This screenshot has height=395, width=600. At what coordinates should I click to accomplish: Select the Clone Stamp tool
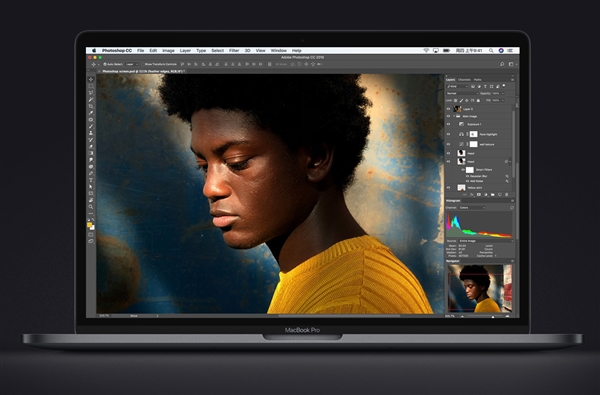point(91,132)
